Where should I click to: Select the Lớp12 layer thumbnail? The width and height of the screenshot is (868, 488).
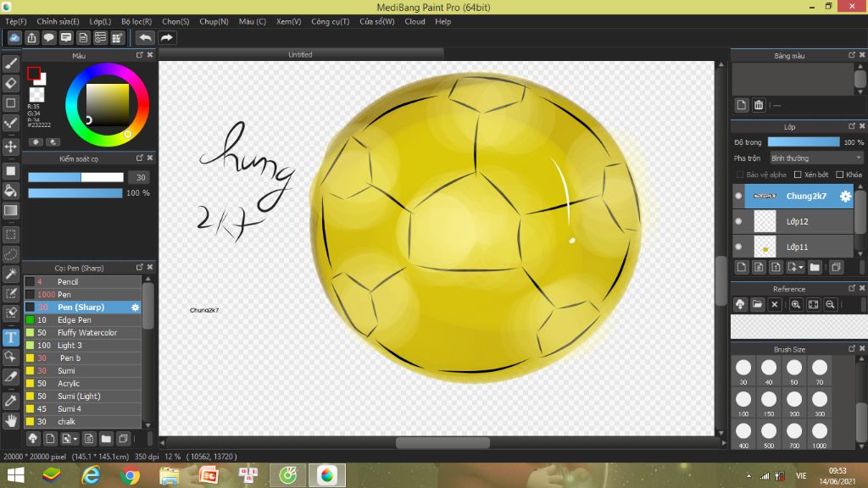pyautogui.click(x=765, y=221)
